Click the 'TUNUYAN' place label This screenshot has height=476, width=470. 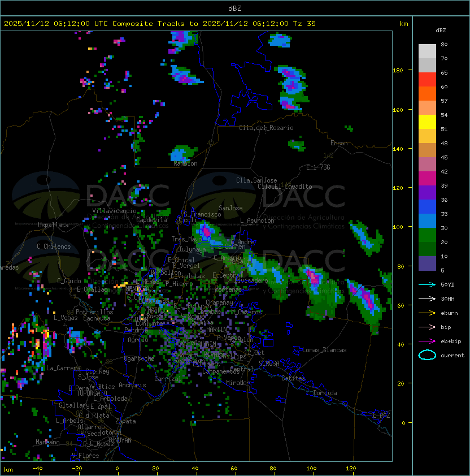point(120,440)
